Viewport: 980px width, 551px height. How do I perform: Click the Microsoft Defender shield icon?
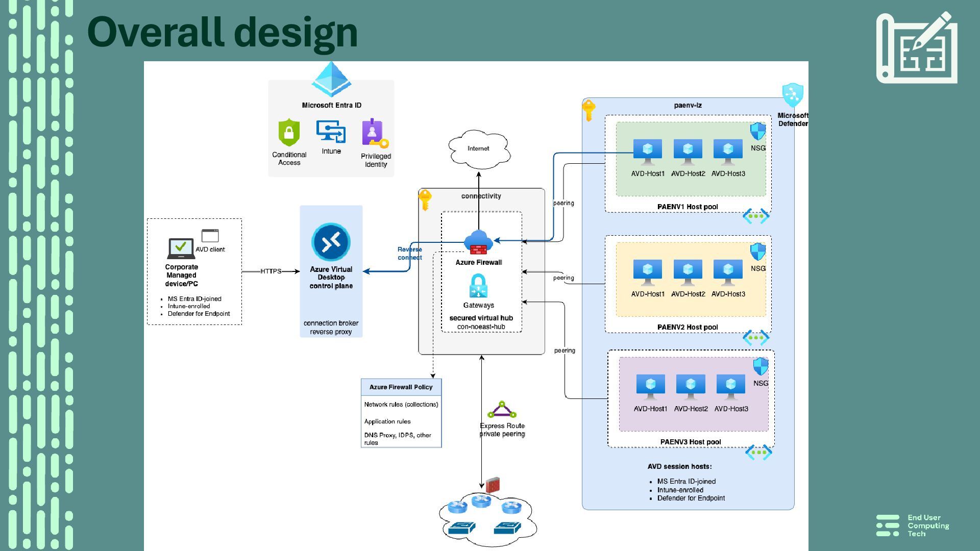pyautogui.click(x=793, y=95)
